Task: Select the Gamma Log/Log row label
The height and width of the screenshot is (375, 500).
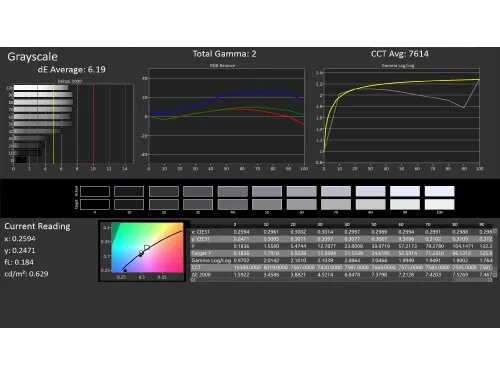Action: click(x=211, y=260)
